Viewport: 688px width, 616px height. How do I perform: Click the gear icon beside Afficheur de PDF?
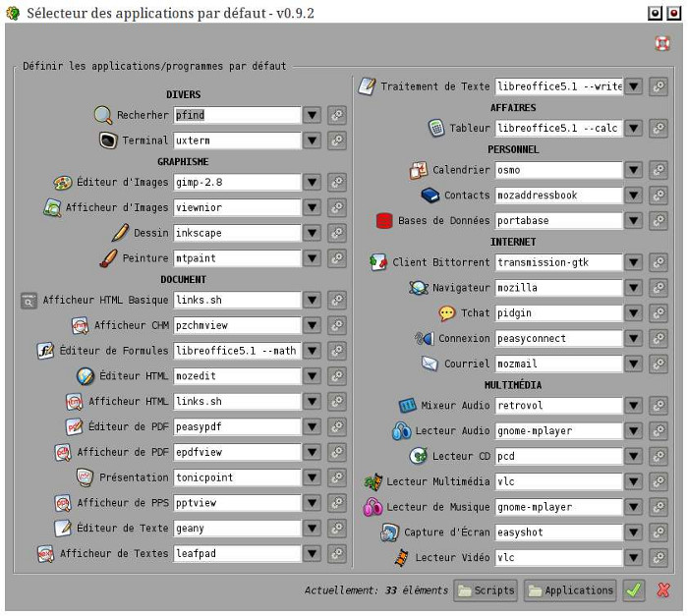[337, 452]
